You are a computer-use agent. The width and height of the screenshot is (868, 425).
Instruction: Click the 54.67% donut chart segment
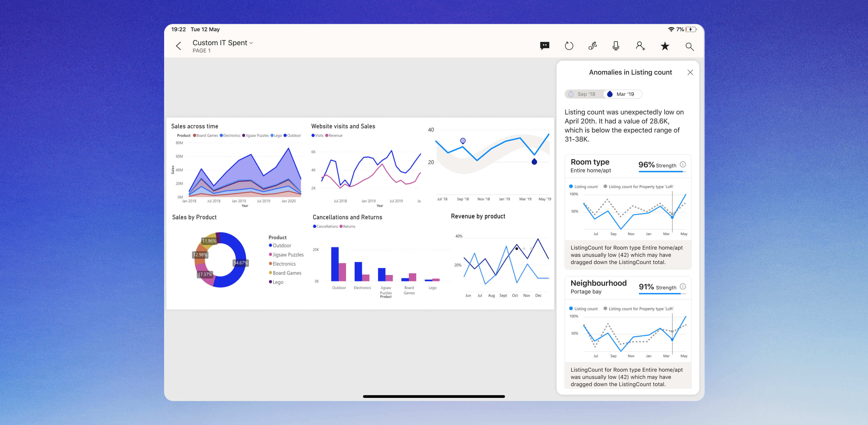(240, 262)
